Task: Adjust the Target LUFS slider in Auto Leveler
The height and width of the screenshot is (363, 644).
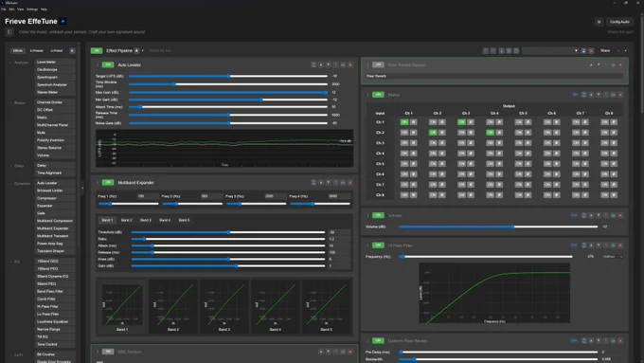Action: (x=228, y=76)
